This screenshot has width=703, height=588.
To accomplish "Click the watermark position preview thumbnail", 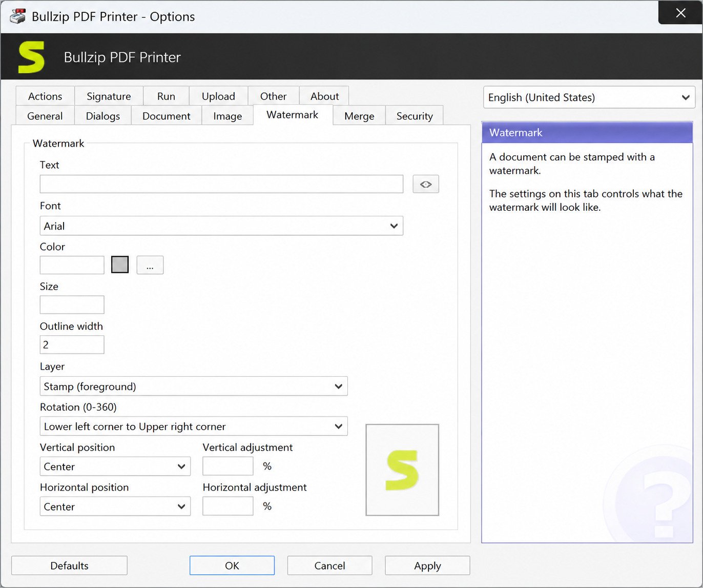I will coord(402,470).
